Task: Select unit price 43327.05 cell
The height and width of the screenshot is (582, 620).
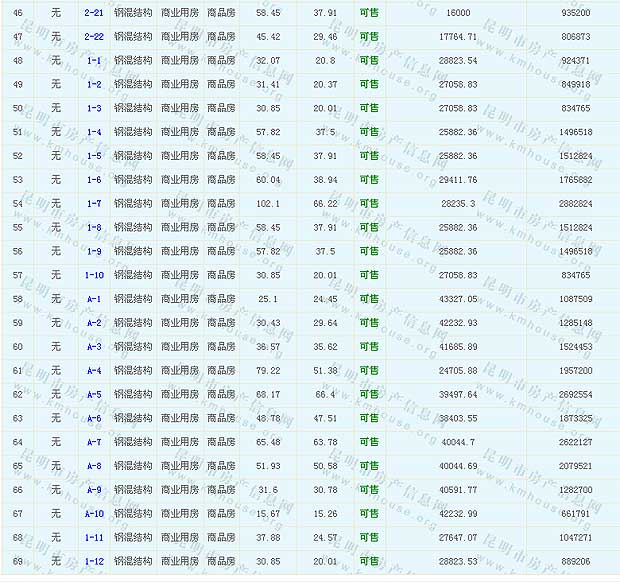Action: (x=460, y=299)
